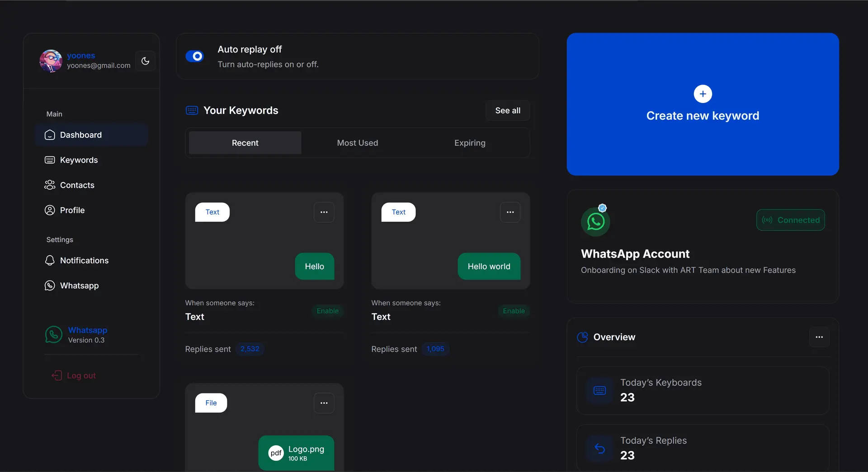Click Create new keyword text
868x472 pixels.
[703, 116]
